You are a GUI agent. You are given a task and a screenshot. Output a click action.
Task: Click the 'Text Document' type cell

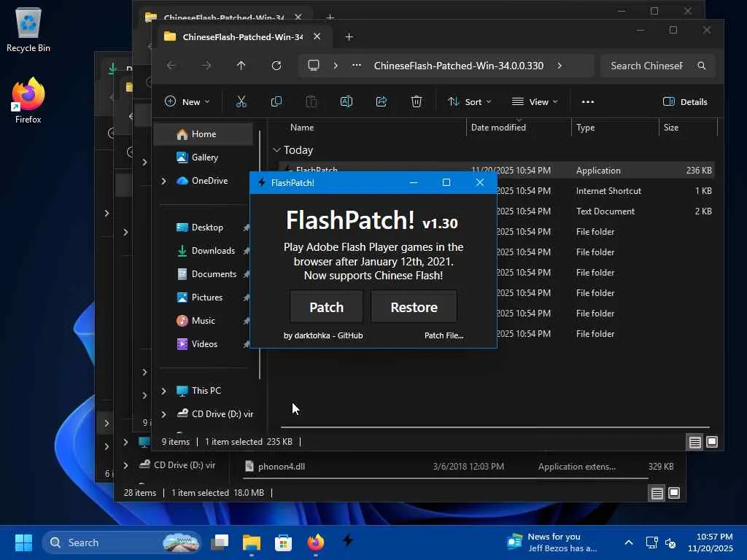click(605, 211)
